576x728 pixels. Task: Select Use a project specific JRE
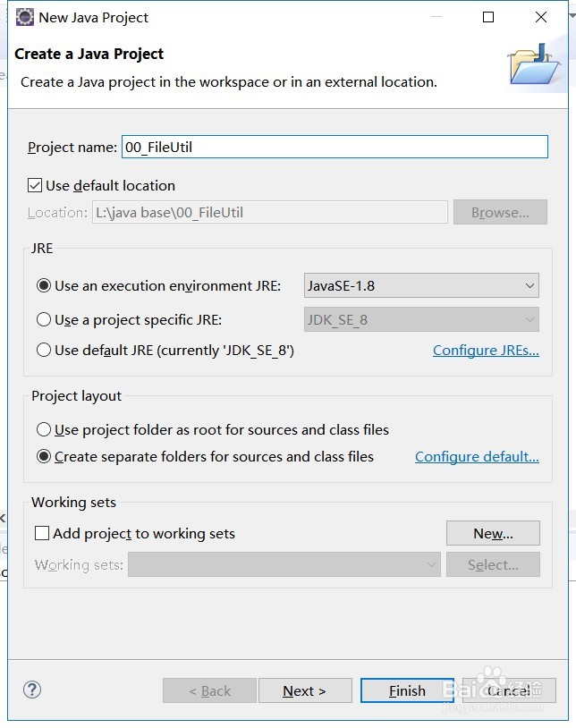click(44, 319)
